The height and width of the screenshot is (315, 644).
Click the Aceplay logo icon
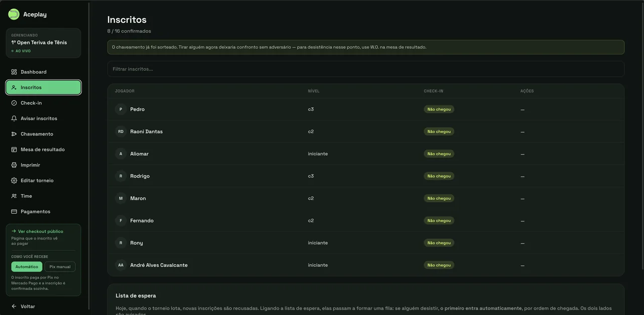pyautogui.click(x=14, y=14)
